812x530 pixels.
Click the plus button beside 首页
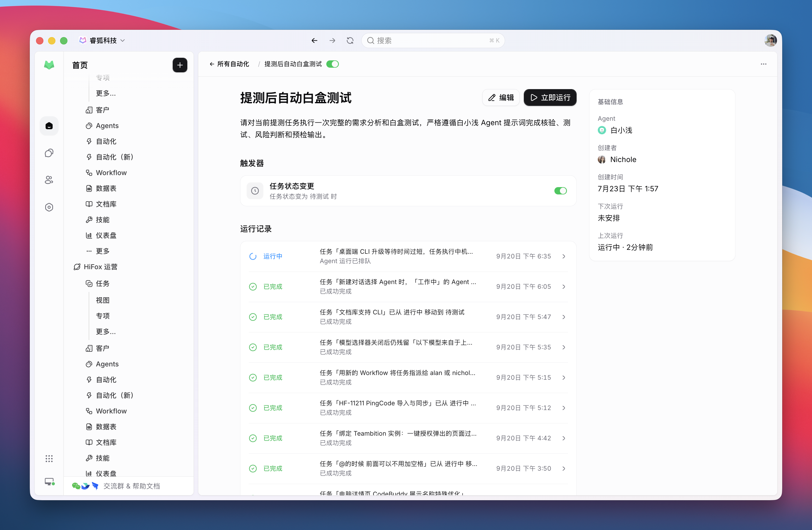coord(180,65)
